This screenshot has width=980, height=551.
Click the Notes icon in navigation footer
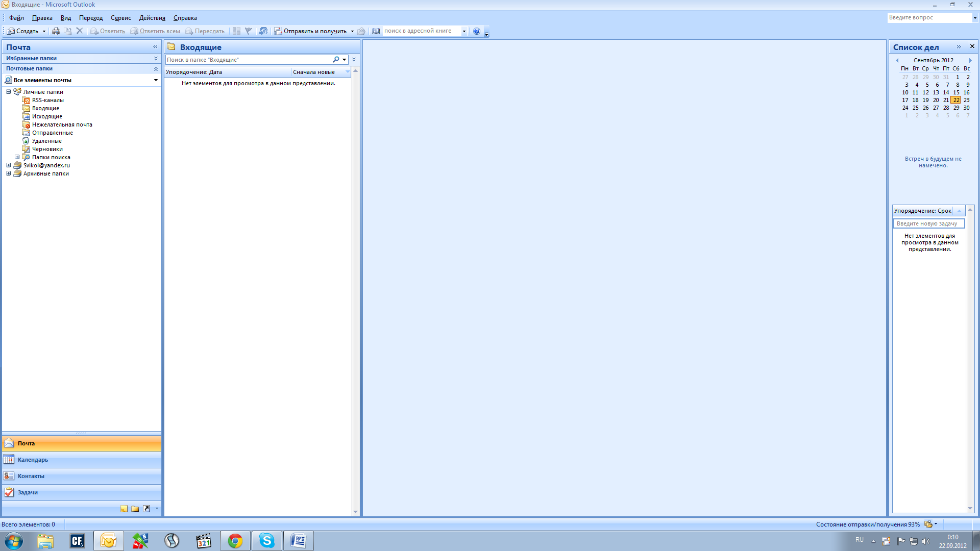pos(124,509)
